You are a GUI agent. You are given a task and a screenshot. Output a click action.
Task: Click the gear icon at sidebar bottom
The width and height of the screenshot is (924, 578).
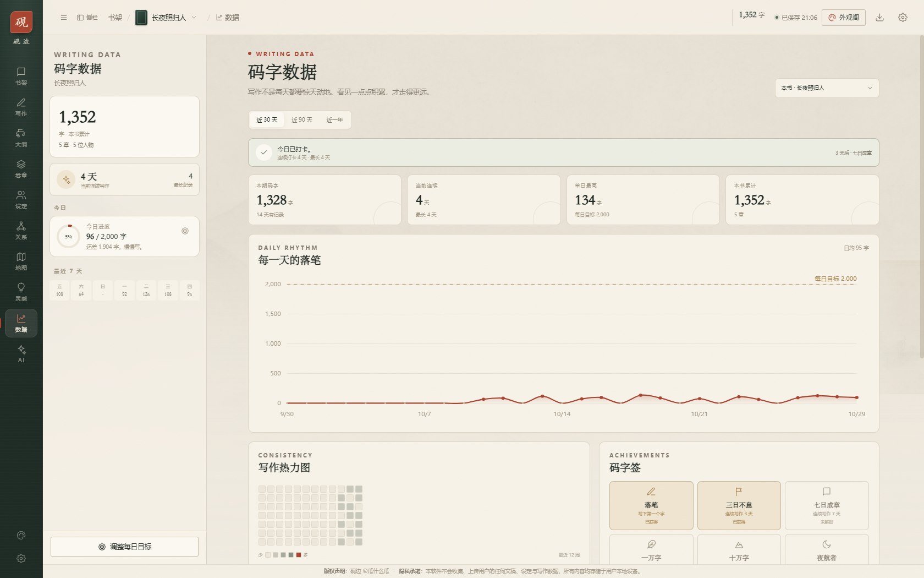pyautogui.click(x=21, y=558)
